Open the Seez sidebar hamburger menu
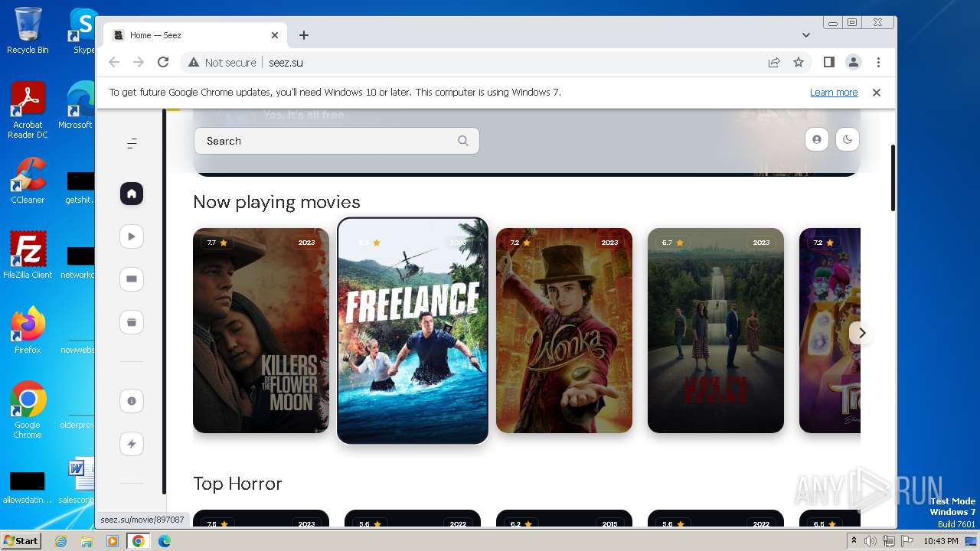Viewport: 980px width, 551px height. pos(132,143)
